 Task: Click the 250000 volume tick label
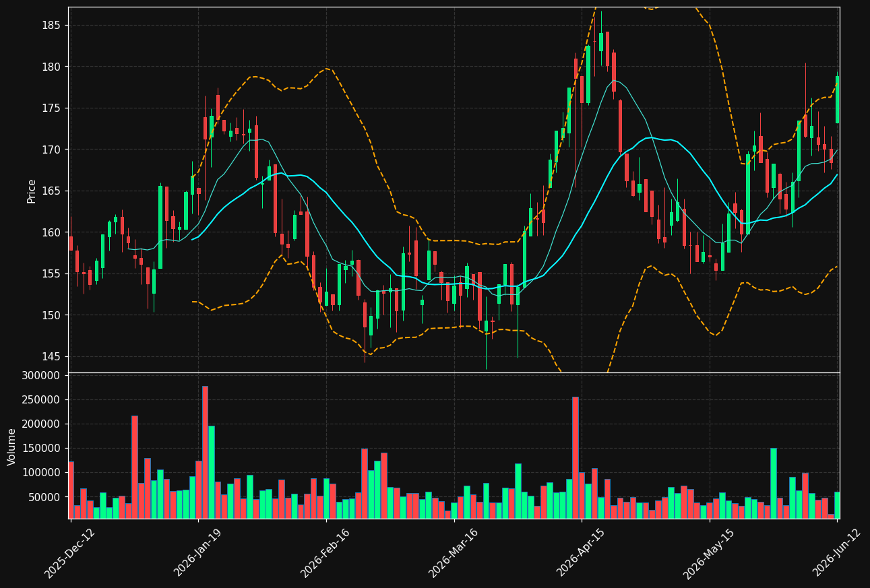point(42,399)
